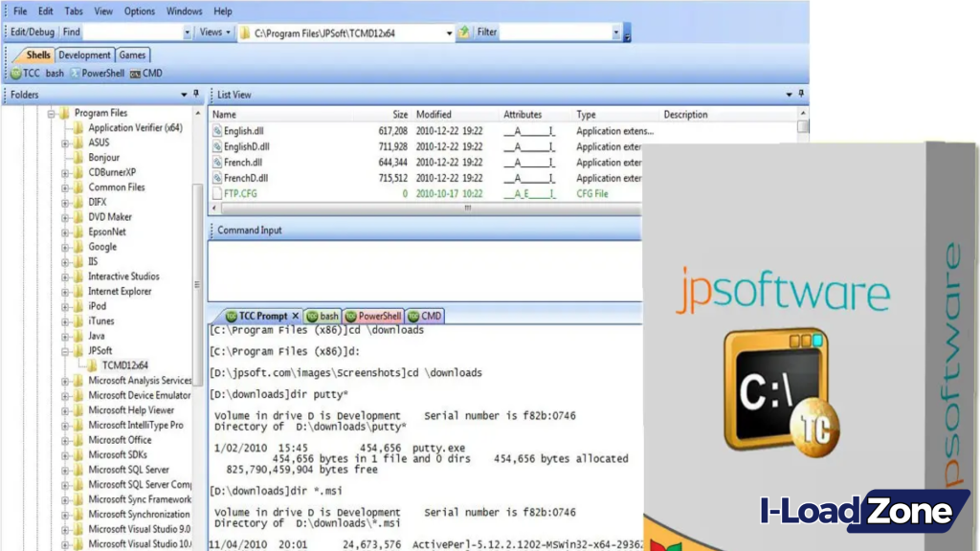The height and width of the screenshot is (551, 980).
Task: Launch TCC from the Shells toolbar
Action: (x=26, y=73)
